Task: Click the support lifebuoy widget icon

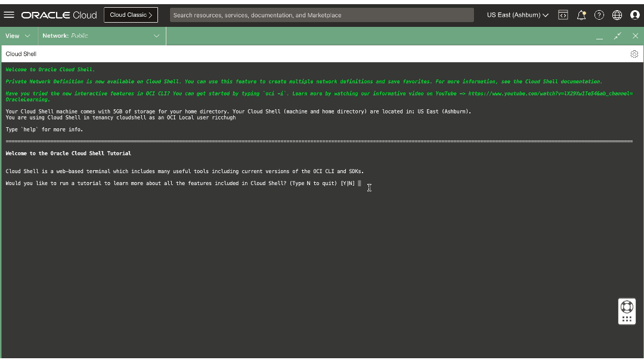Action: pos(627,307)
